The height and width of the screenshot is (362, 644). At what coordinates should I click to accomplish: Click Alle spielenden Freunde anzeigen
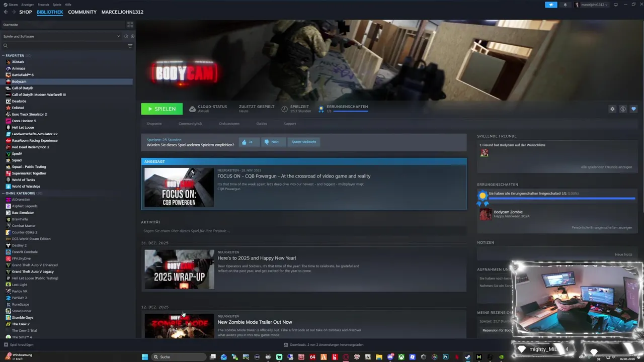pos(606,167)
